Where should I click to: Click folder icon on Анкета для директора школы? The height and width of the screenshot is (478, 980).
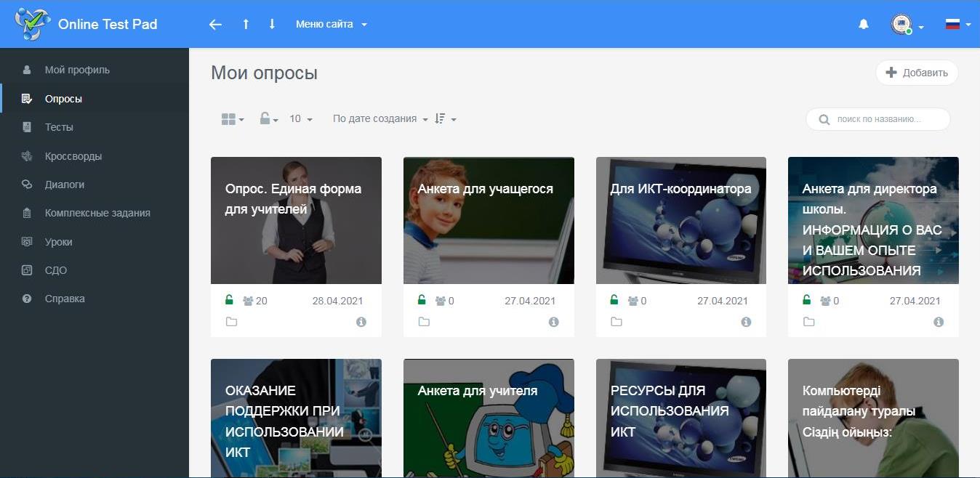click(x=808, y=322)
